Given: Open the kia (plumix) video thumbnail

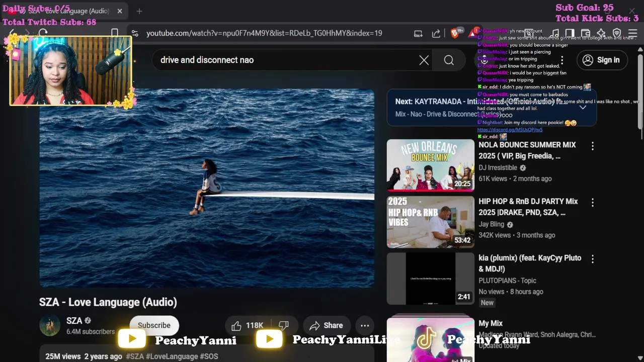Looking at the screenshot, I should (x=430, y=279).
